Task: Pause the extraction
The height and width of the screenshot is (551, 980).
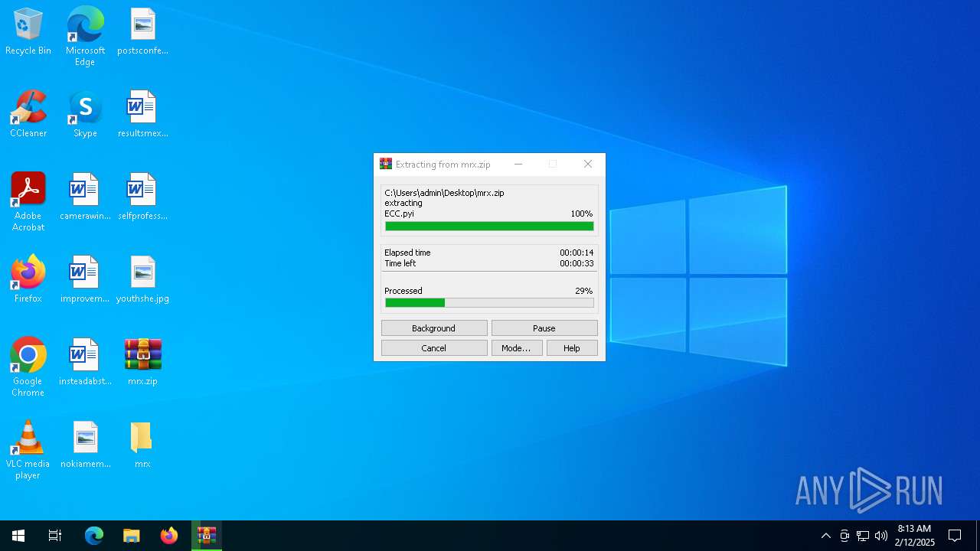Action: click(544, 328)
